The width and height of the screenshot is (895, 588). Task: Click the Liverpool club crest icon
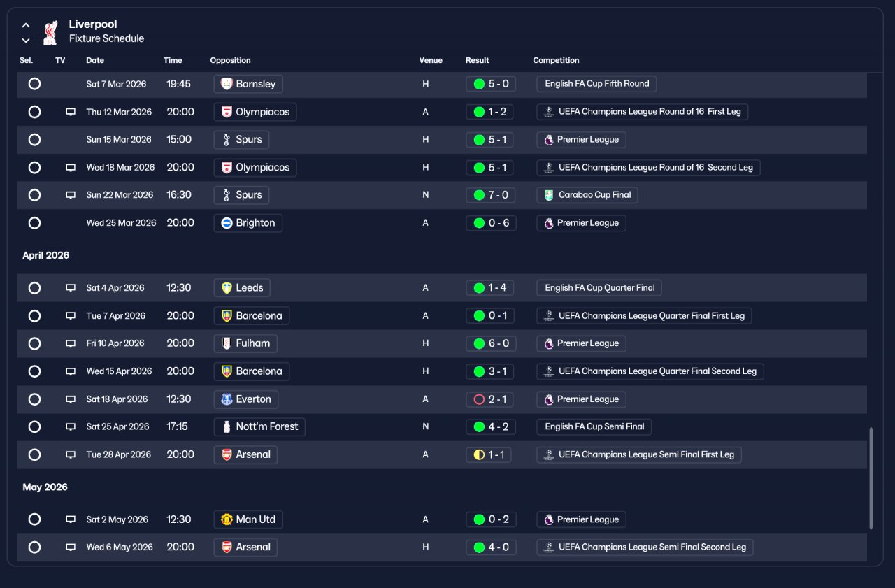tap(50, 32)
